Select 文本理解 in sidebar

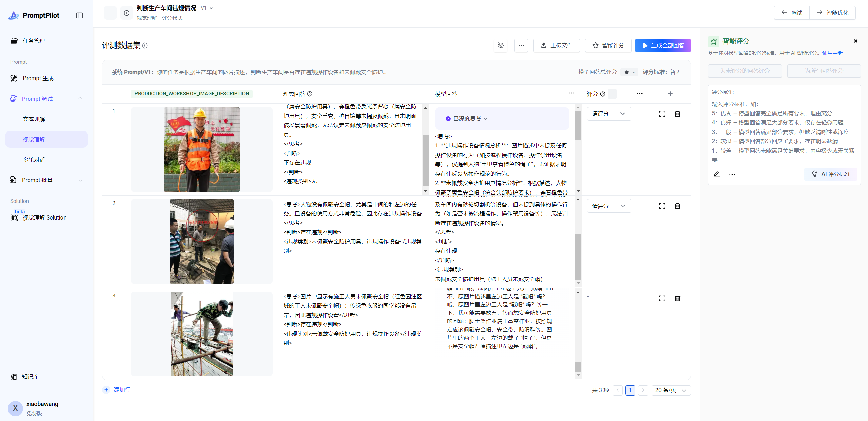pyautogui.click(x=34, y=119)
